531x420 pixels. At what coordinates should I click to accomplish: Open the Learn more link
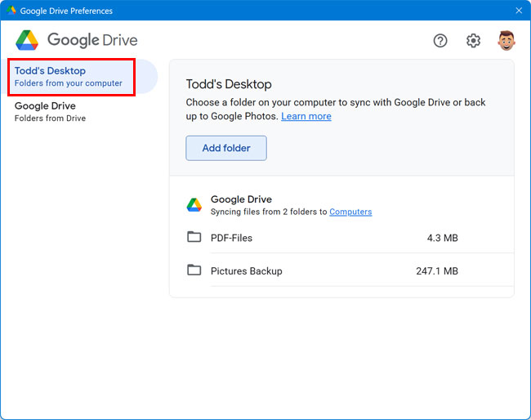306,116
